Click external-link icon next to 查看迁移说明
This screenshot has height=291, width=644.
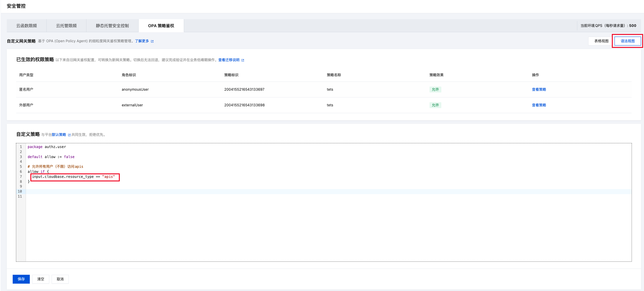click(x=243, y=60)
